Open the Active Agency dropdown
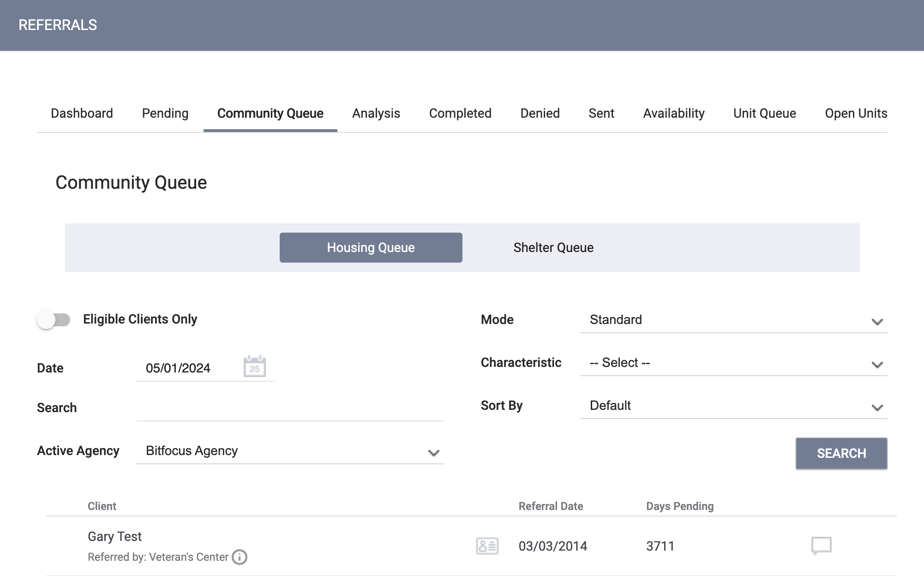Viewport: 924px width, 576px height. tap(289, 451)
